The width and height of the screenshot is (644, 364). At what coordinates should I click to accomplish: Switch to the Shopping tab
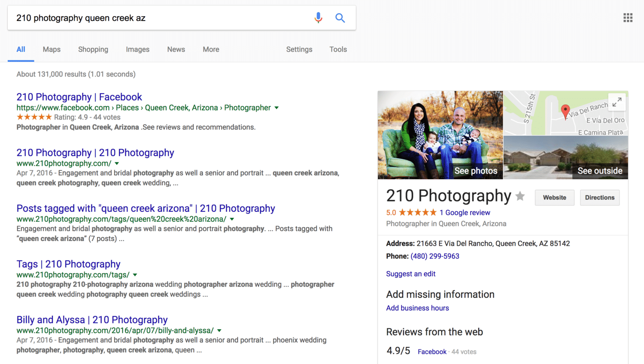pyautogui.click(x=93, y=49)
